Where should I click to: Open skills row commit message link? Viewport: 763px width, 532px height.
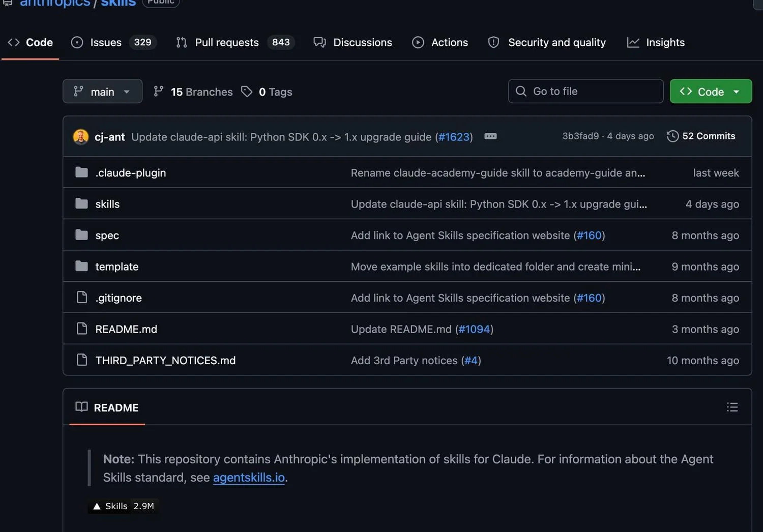pyautogui.click(x=499, y=204)
